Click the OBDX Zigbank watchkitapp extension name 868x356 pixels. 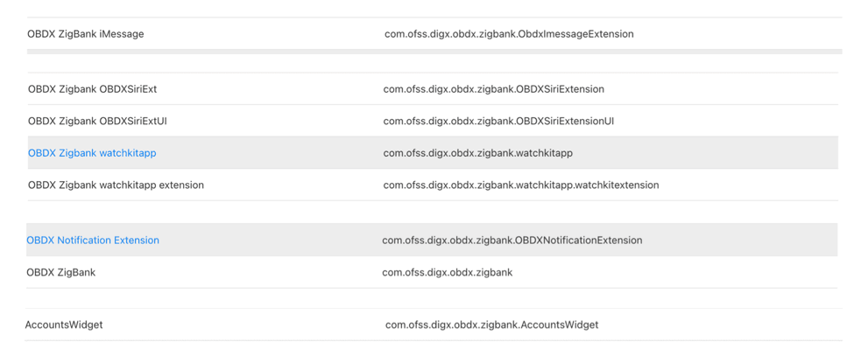[x=116, y=185]
